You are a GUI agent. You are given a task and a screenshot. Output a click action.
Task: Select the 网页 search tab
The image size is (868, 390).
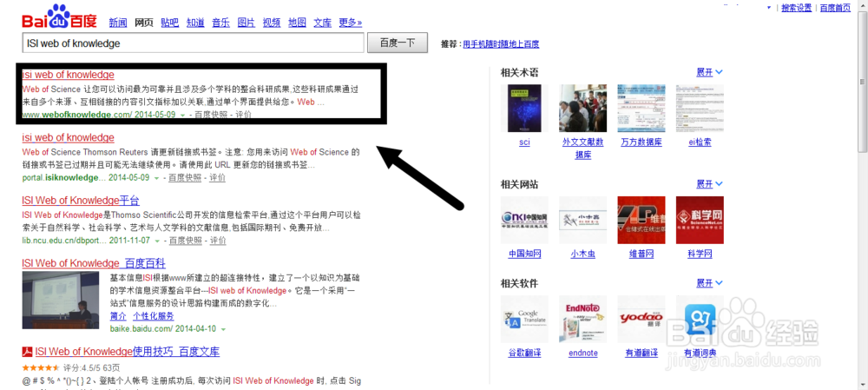tap(144, 23)
